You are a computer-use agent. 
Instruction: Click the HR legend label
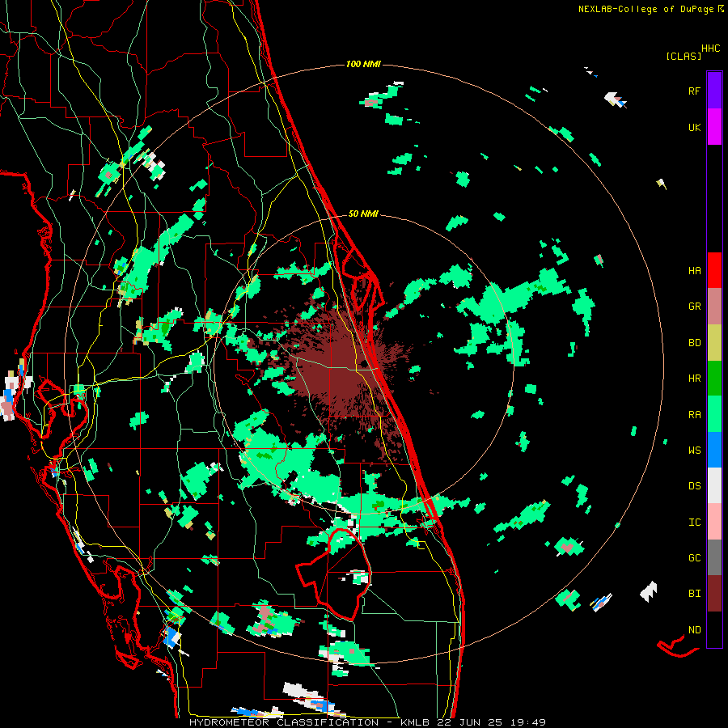click(694, 379)
